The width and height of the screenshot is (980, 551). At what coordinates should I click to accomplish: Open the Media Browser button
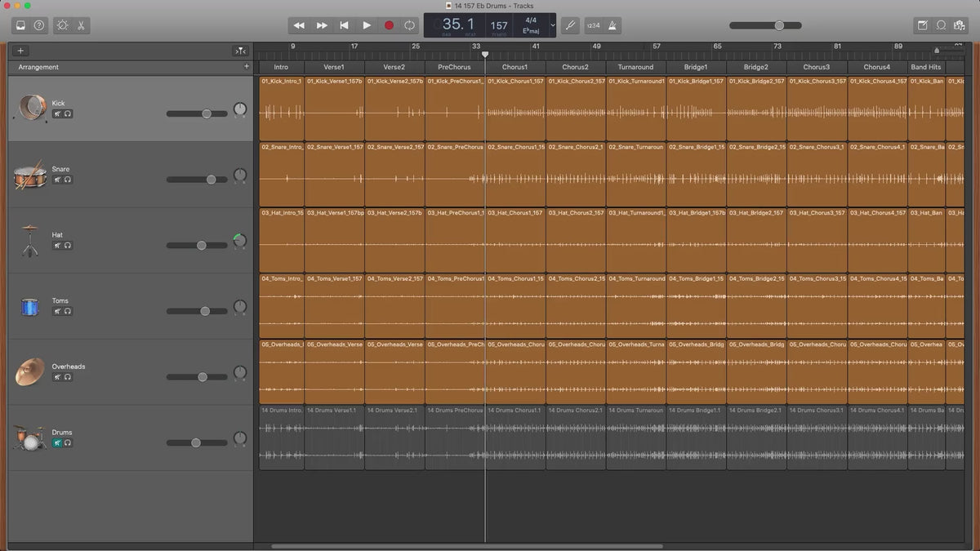tap(960, 25)
